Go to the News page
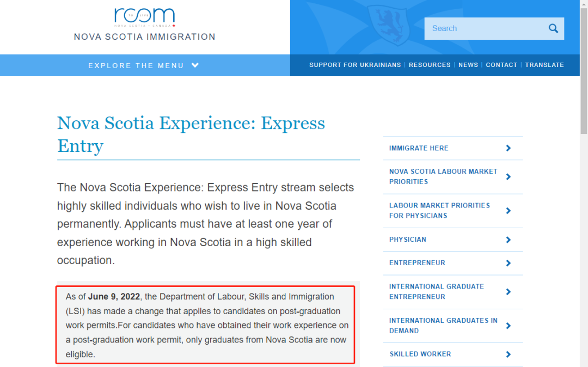 pyautogui.click(x=468, y=65)
